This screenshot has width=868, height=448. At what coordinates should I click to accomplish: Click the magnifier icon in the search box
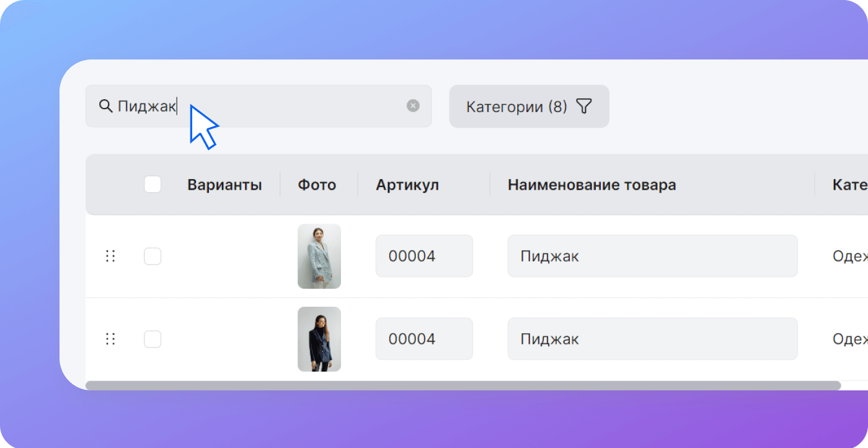pyautogui.click(x=105, y=106)
